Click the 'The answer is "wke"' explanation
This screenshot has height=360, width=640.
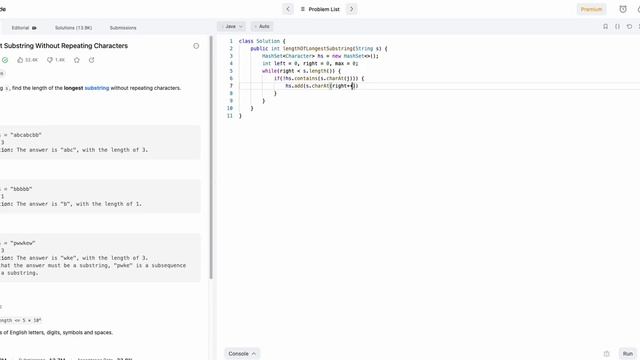[x=82, y=258]
